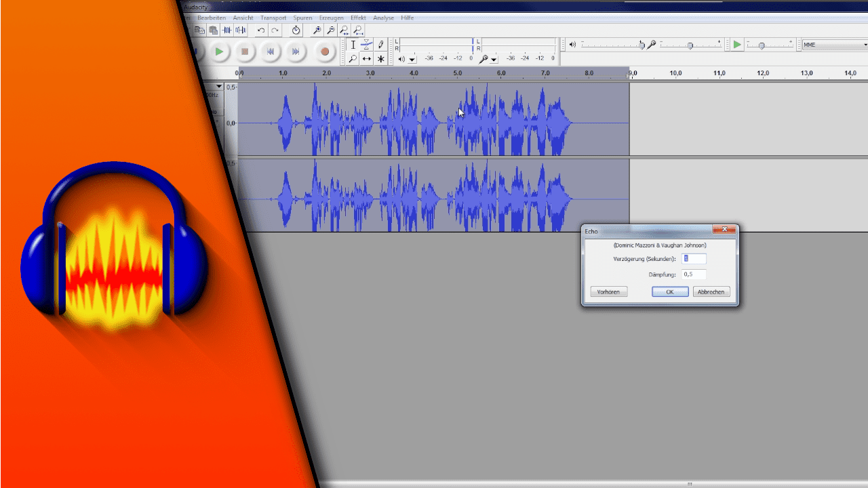Enable the Multi-Tool mode
This screenshot has height=488, width=868.
pyautogui.click(x=380, y=59)
